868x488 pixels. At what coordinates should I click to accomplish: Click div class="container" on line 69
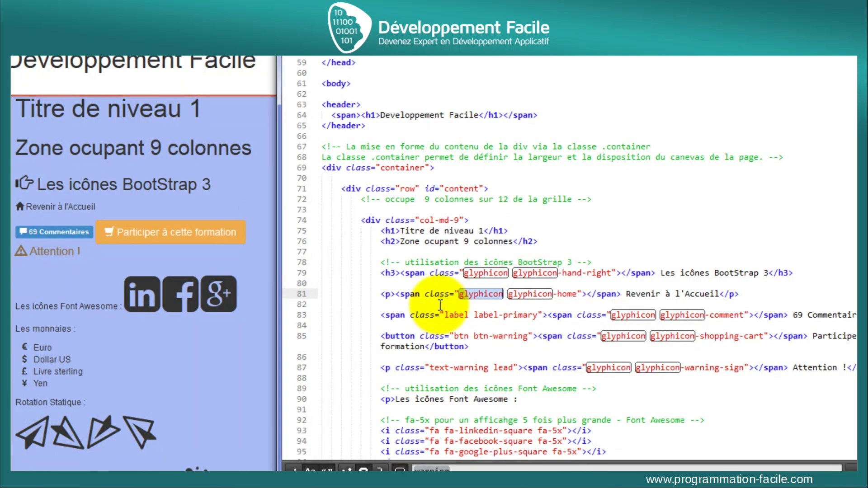click(378, 168)
